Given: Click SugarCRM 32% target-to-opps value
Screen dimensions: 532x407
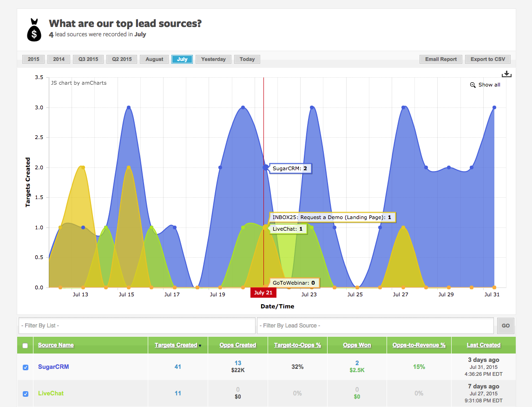Looking at the screenshot, I should pos(297,367).
